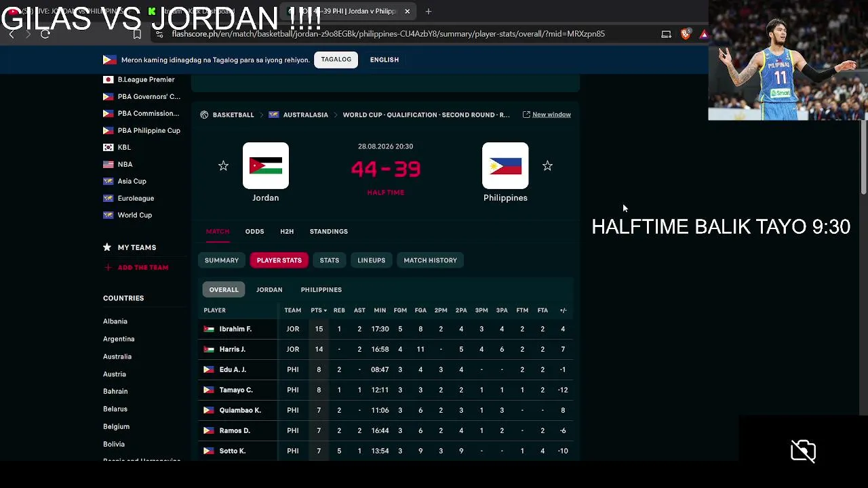Viewport: 868px width, 488px height.
Task: Click the Philippine flag next to Sotto K.
Action: pos(209,451)
